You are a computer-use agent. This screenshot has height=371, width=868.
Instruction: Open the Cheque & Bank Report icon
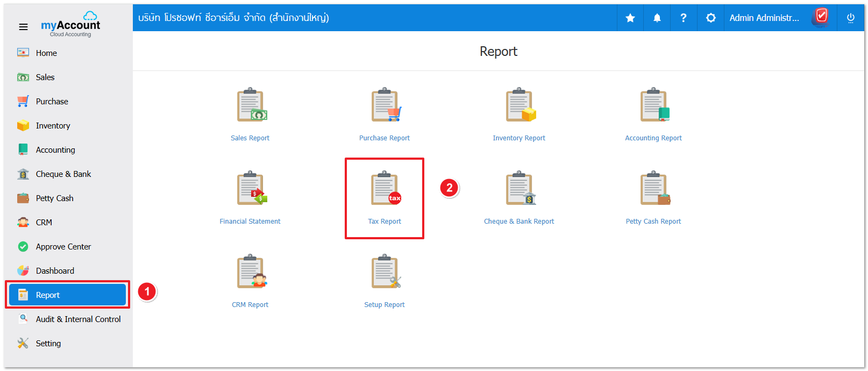pyautogui.click(x=520, y=189)
